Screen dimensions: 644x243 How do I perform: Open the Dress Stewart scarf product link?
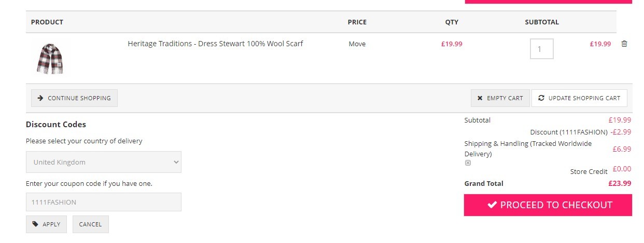click(215, 44)
